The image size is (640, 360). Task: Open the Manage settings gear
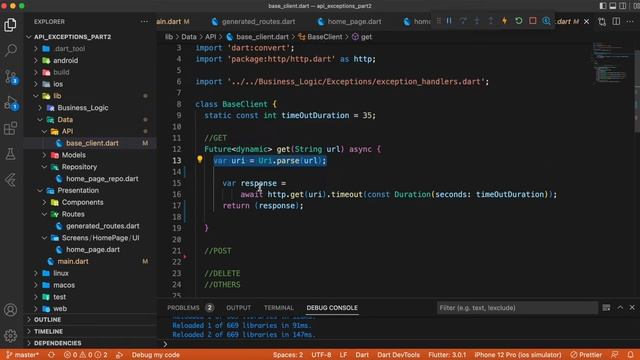10,336
